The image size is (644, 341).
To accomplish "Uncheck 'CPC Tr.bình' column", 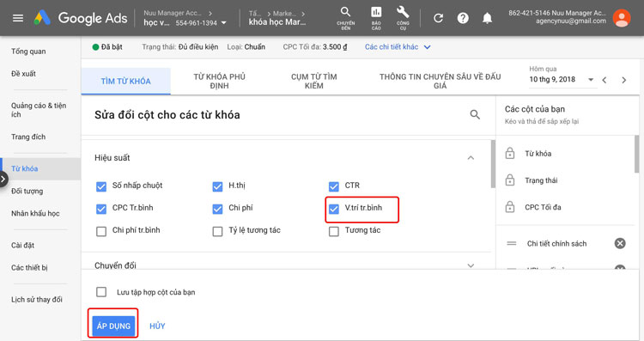I will 101,209.
